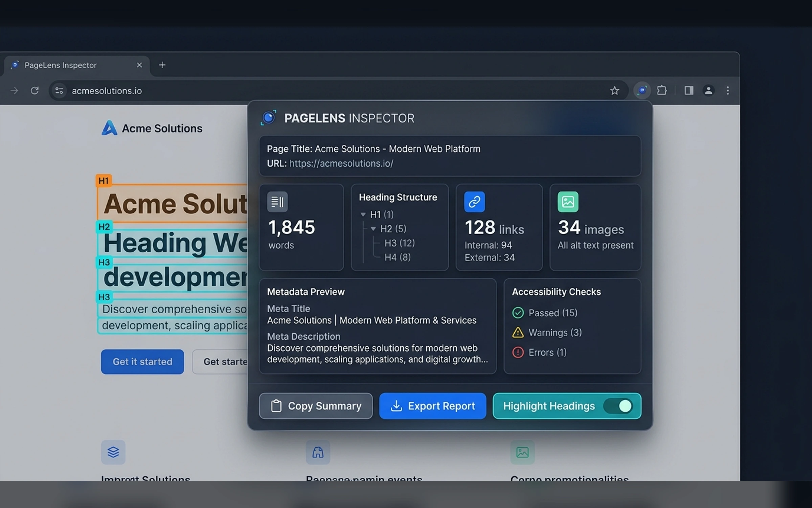Click the External: 34 links value
The width and height of the screenshot is (812, 508).
point(489,257)
